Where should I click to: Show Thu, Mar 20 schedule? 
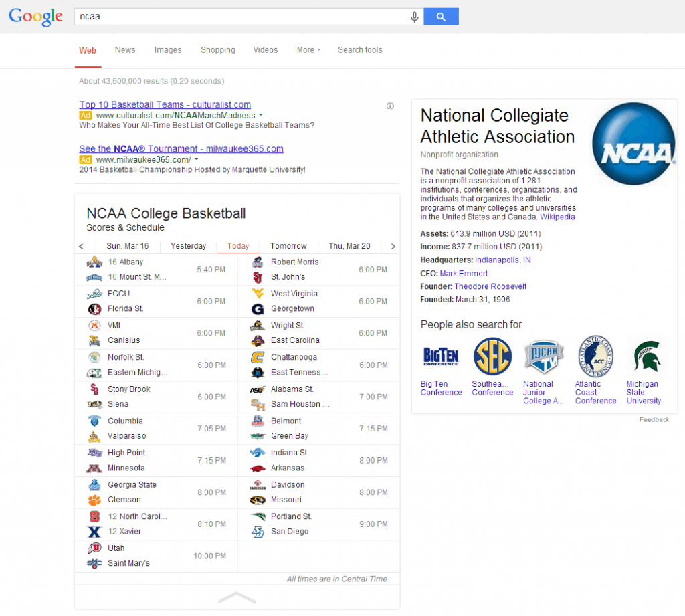click(349, 246)
